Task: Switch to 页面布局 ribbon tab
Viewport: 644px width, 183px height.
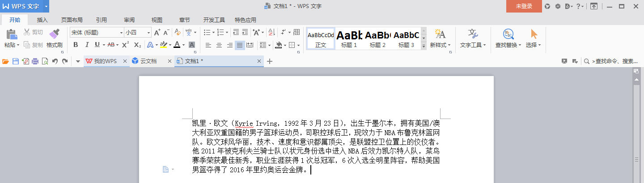Action: click(x=72, y=20)
